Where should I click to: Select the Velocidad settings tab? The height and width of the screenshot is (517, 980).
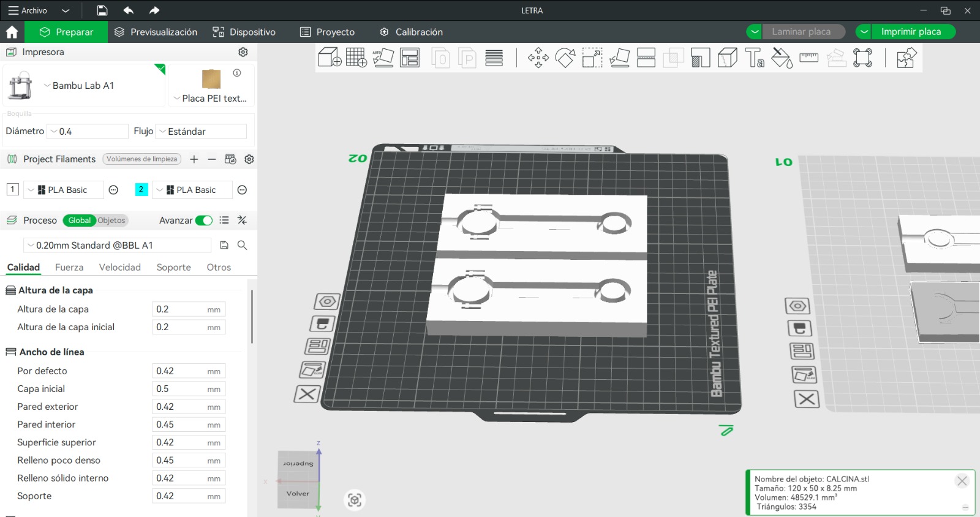tap(120, 267)
